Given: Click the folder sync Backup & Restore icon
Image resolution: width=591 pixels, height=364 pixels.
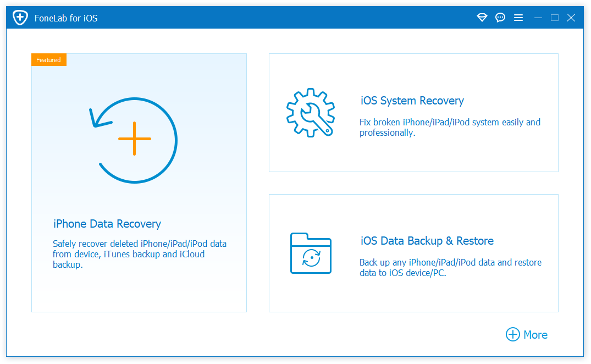Looking at the screenshot, I should (311, 253).
